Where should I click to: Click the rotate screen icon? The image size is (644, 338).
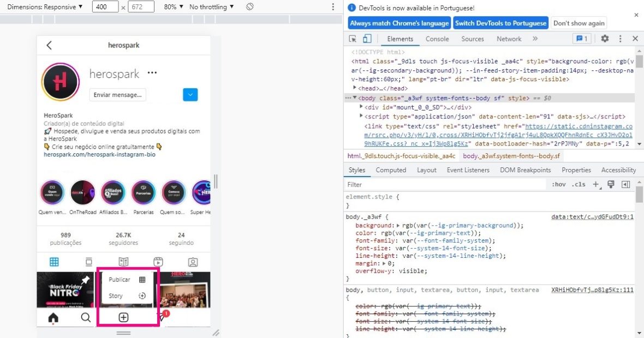249,7
